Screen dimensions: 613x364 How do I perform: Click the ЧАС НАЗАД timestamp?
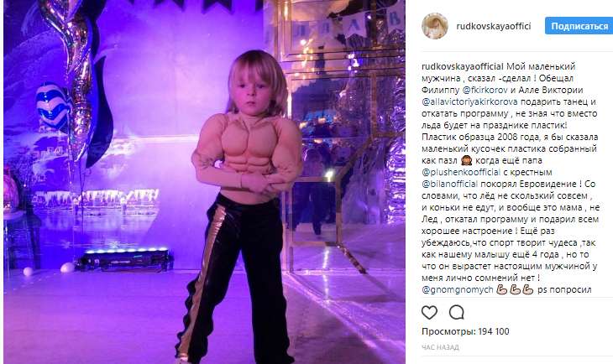tap(440, 347)
